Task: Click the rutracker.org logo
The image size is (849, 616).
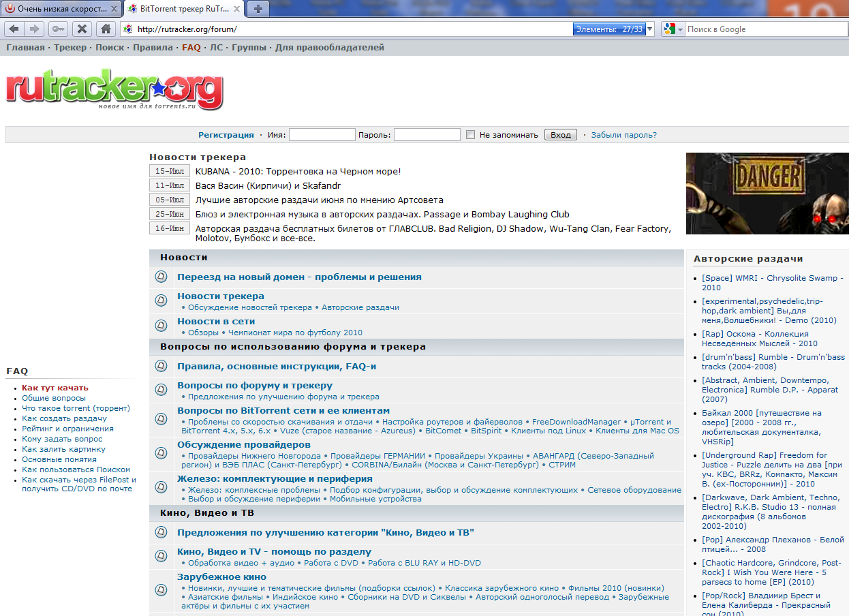Action: pyautogui.click(x=114, y=89)
